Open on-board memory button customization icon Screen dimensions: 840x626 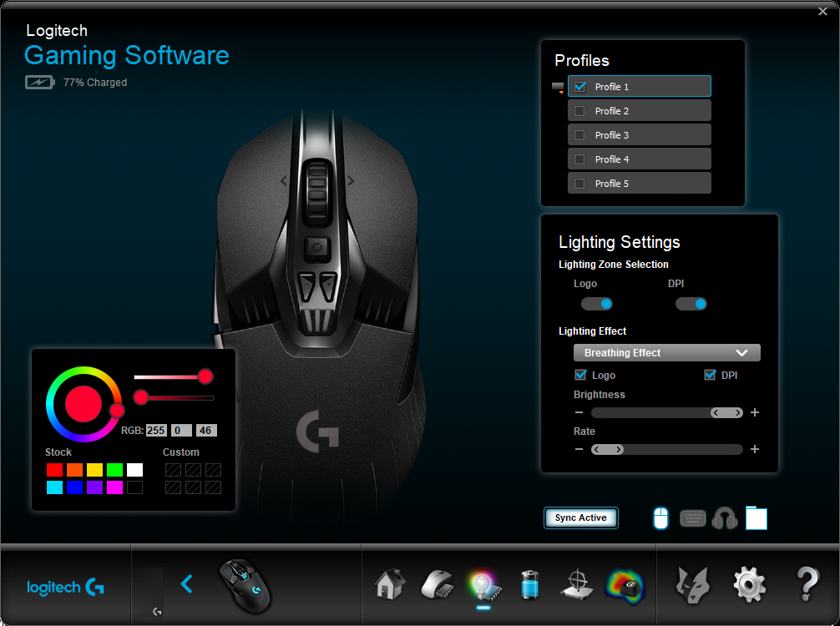tap(438, 585)
